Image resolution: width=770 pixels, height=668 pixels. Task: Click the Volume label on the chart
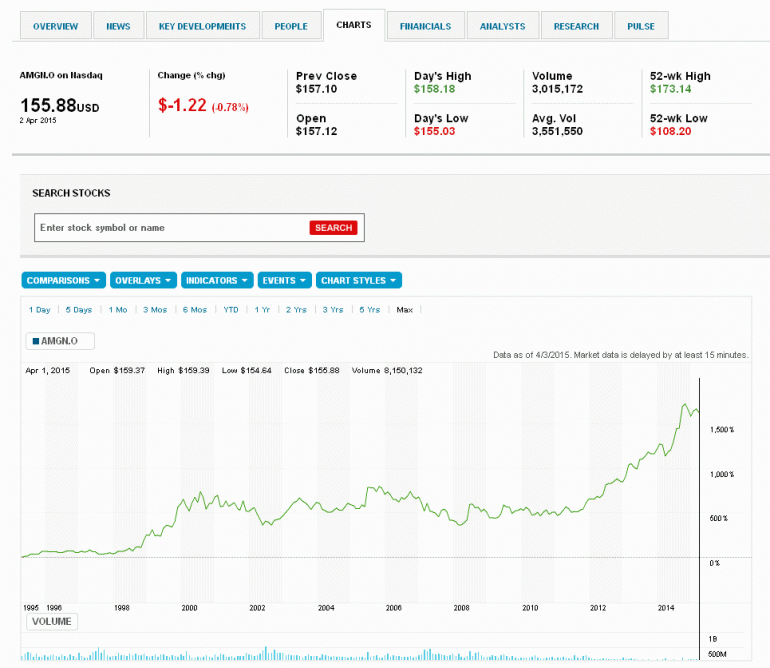point(52,622)
